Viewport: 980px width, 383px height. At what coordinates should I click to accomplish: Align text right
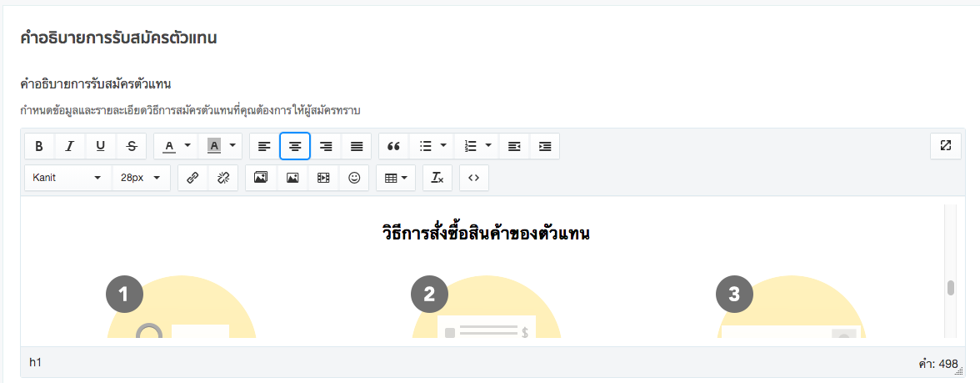click(326, 147)
